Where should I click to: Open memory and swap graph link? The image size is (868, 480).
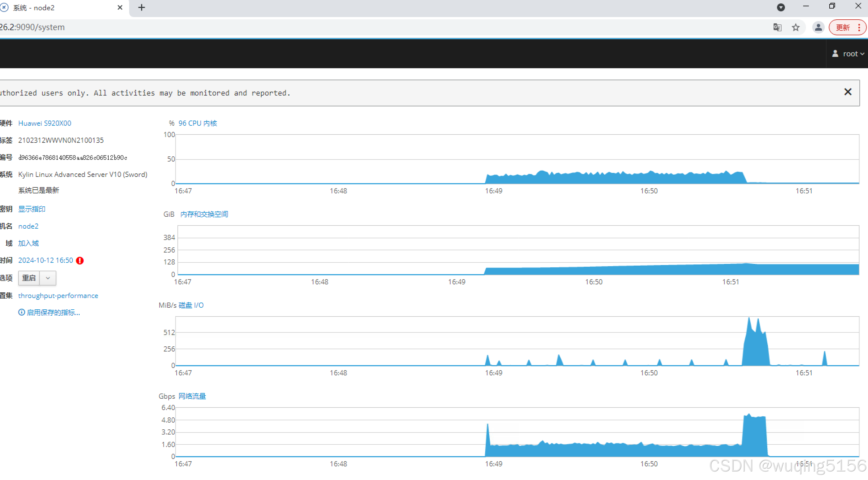[x=204, y=214]
